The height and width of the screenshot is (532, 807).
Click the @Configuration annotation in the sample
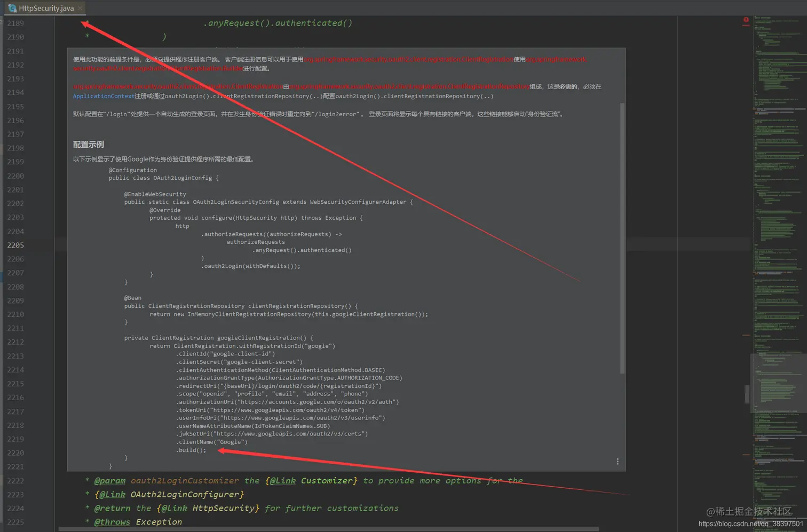[133, 170]
